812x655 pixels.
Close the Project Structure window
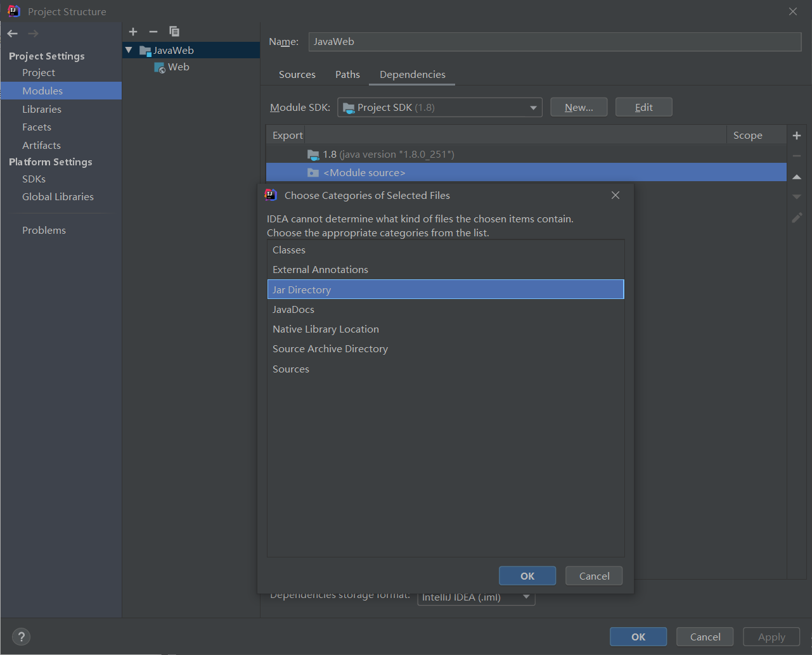coord(793,11)
